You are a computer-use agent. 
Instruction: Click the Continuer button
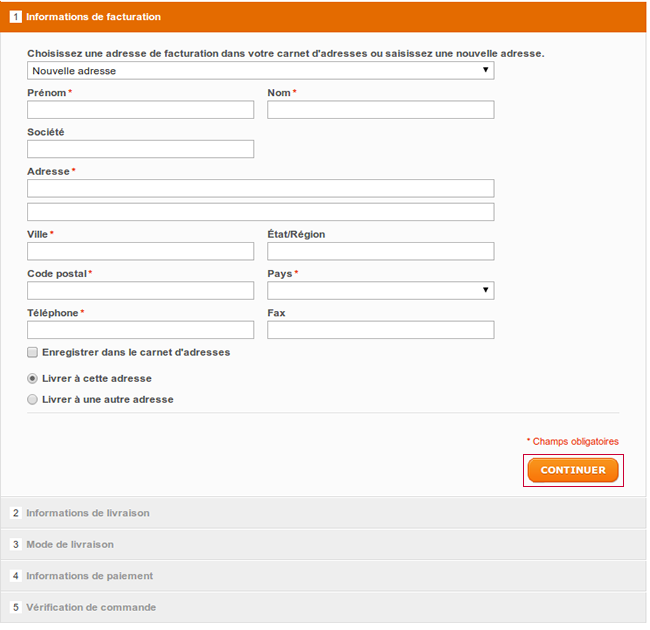(573, 470)
